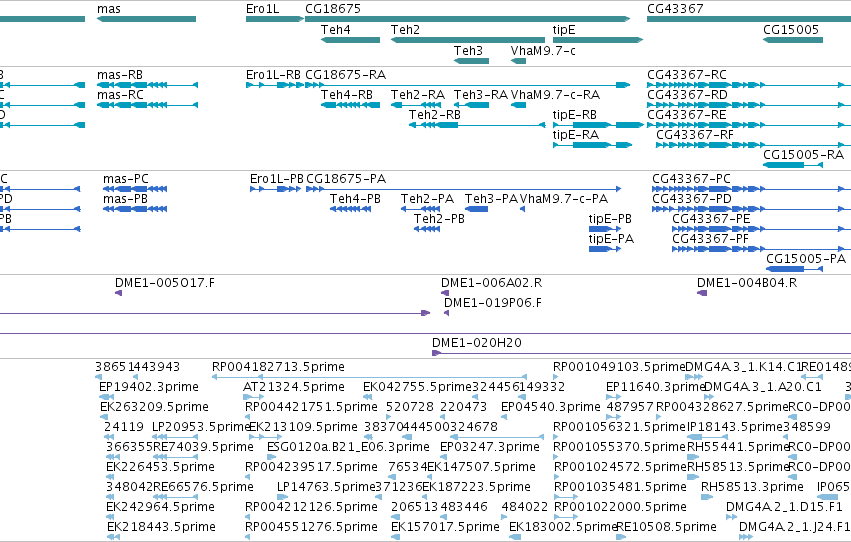Click the Ero1L gene feature
Screen dimensions: 851x542
(275, 19)
